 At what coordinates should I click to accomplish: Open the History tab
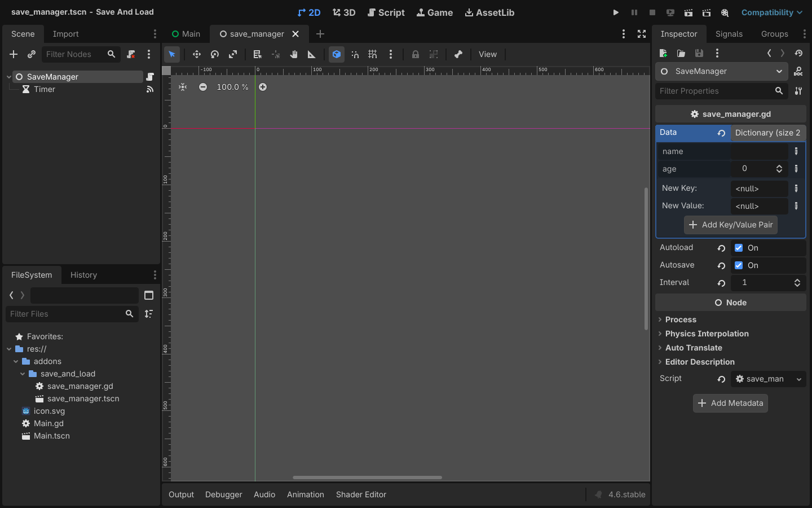(83, 275)
